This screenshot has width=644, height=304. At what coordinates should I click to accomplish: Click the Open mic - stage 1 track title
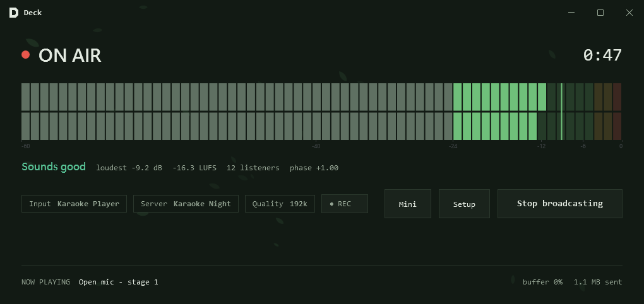point(118,282)
